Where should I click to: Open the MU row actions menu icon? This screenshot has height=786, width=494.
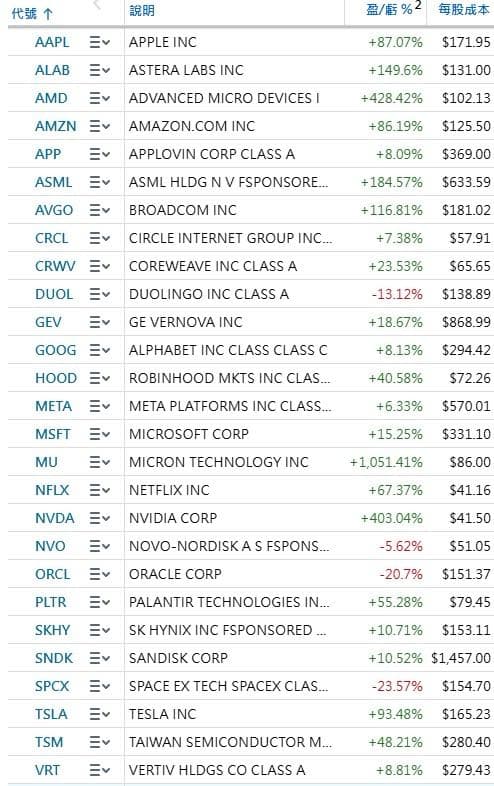99,462
